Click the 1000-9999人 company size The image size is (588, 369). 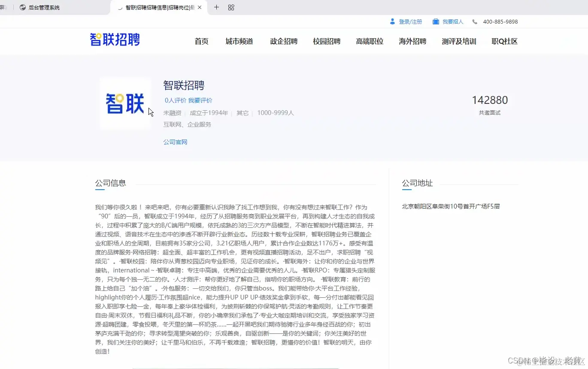[276, 113]
